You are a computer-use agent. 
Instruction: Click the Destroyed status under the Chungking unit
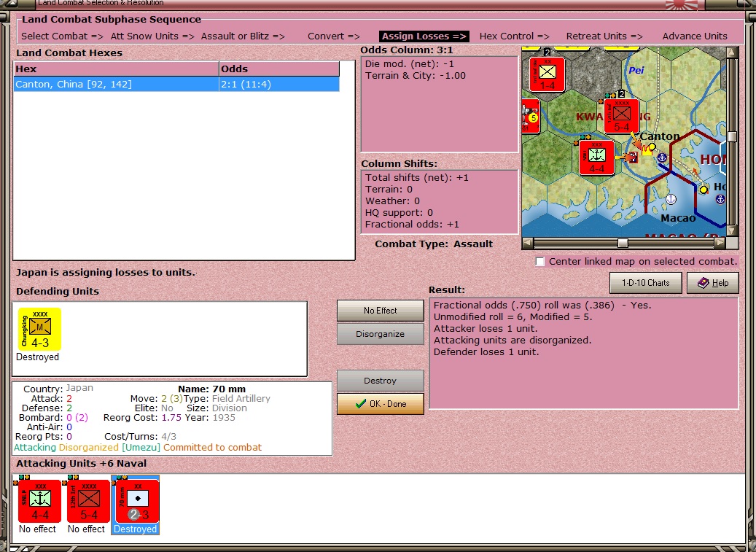[38, 357]
